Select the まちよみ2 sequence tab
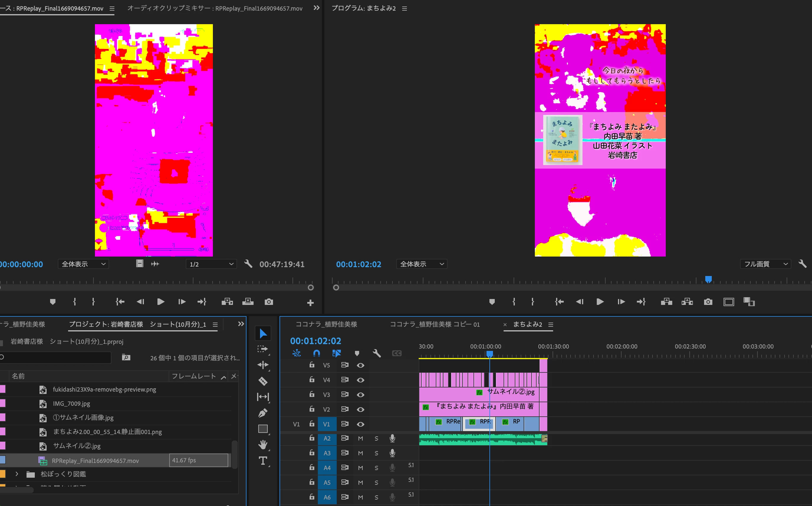Image resolution: width=812 pixels, height=506 pixels. (527, 324)
